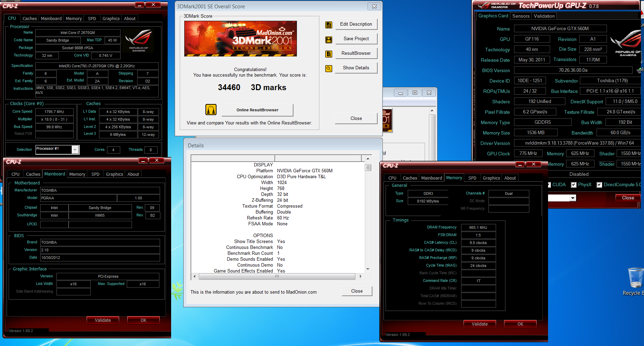
Task: Click Close button in the Details window
Action: [x=357, y=291]
